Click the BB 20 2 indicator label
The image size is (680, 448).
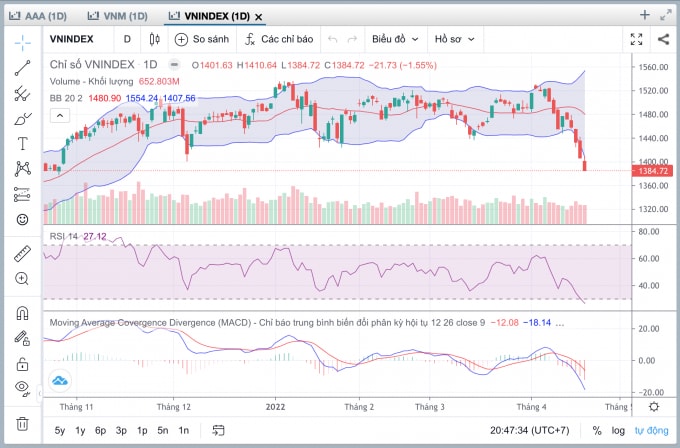point(66,98)
